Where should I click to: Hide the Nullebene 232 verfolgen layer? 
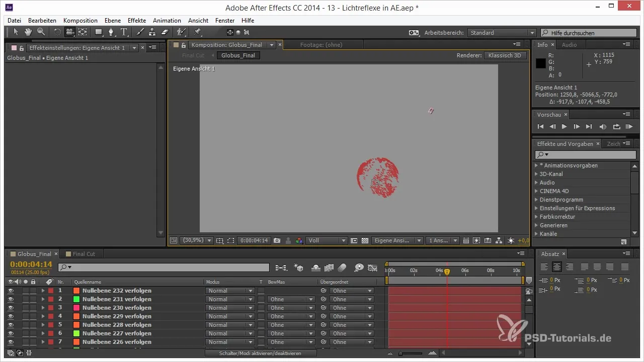point(11,291)
